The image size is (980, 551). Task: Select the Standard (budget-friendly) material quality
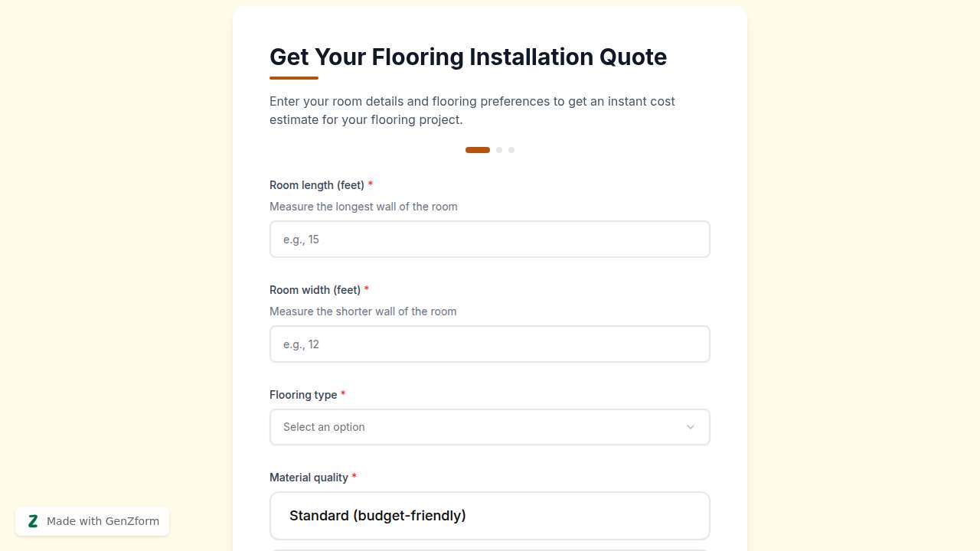(490, 516)
